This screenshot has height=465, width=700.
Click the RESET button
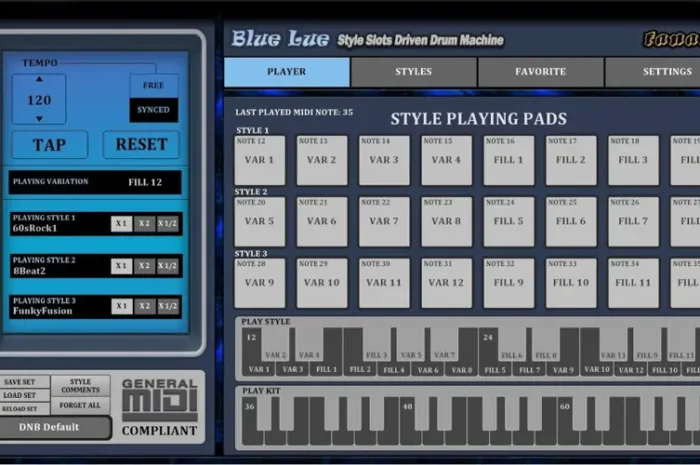[x=142, y=145]
